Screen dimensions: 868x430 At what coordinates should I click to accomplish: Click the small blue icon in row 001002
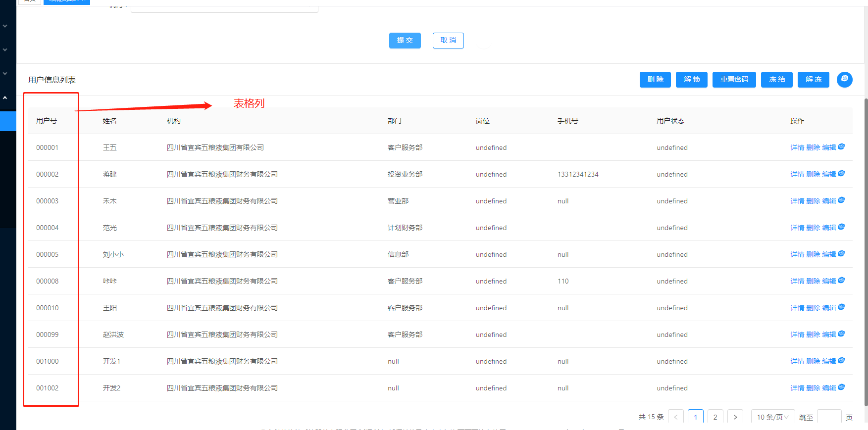[841, 387]
